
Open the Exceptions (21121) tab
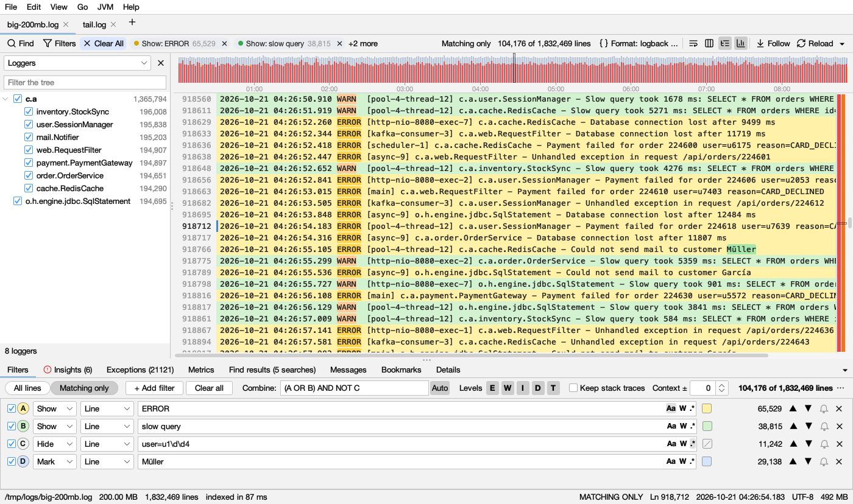click(x=140, y=369)
